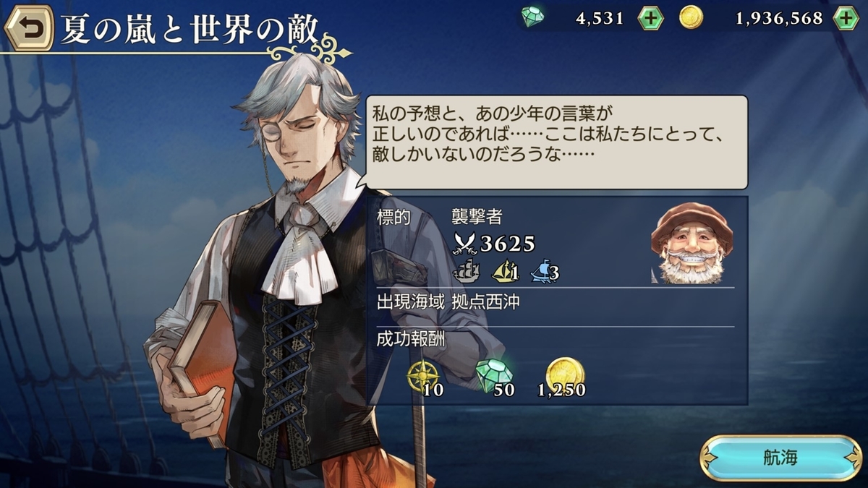Select the yellow sailboat icon

(x=504, y=270)
